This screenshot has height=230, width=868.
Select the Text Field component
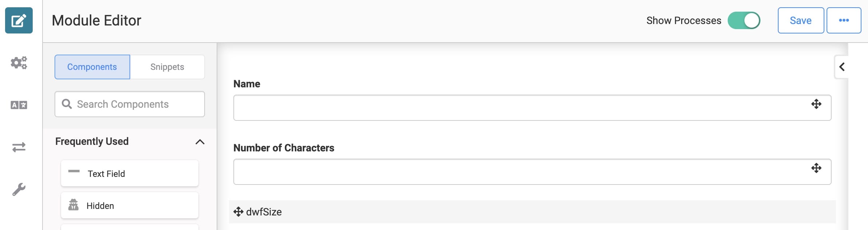click(130, 174)
